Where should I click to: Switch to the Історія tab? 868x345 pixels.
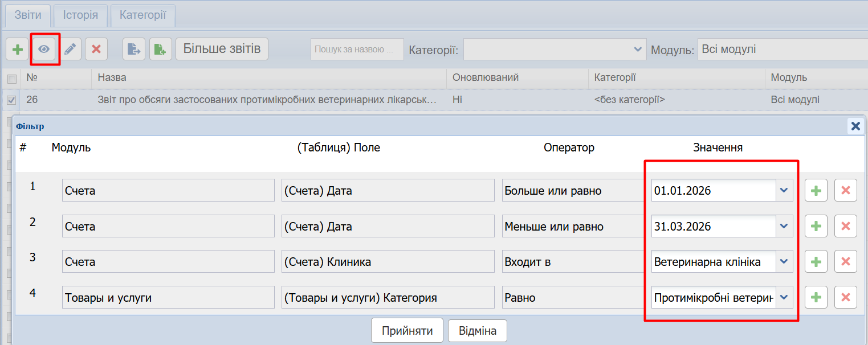coord(80,15)
